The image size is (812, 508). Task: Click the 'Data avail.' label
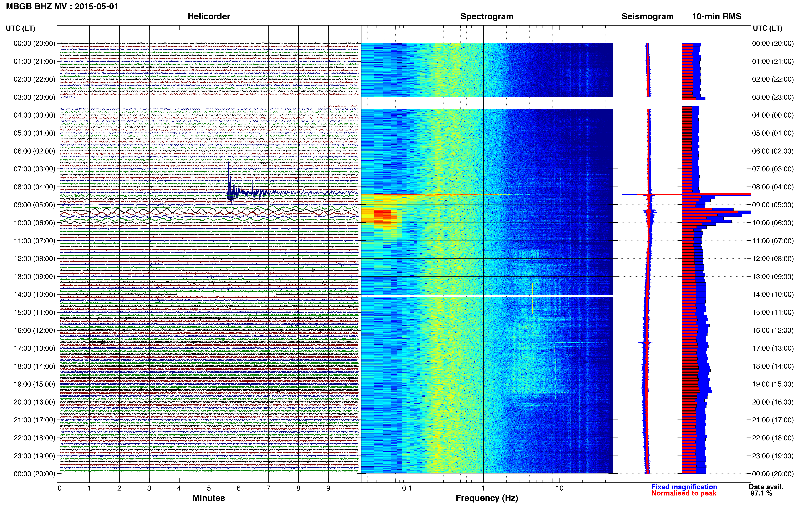(766, 487)
